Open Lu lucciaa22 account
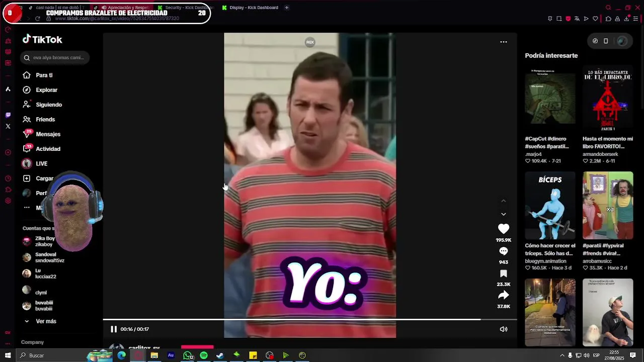The image size is (644, 362). [40, 274]
